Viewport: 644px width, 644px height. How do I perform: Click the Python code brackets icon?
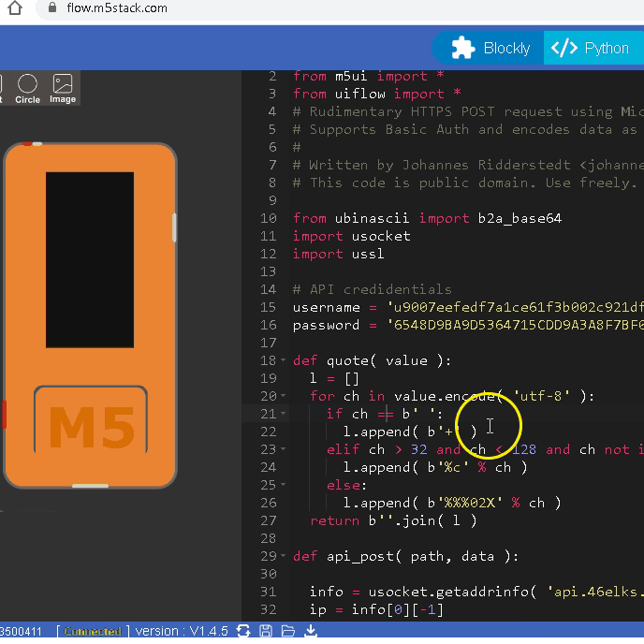[563, 48]
